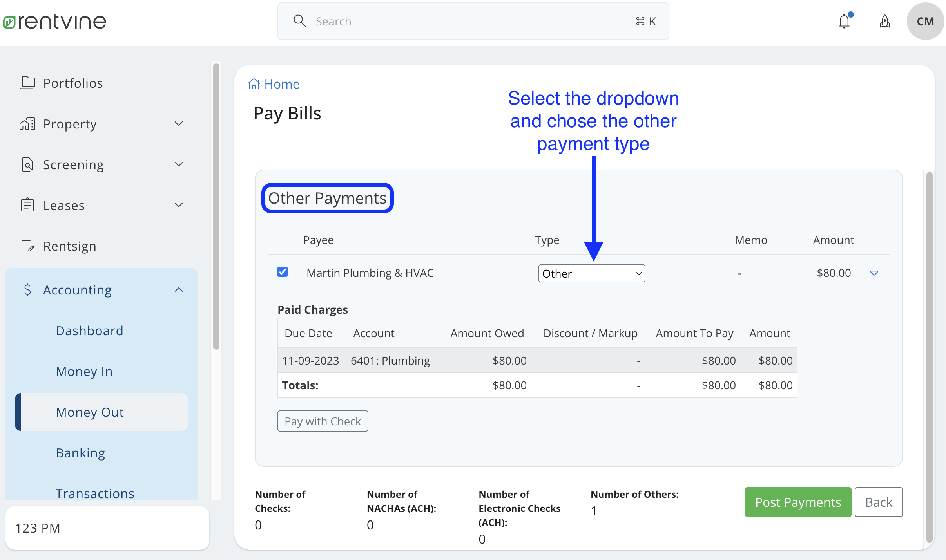Image resolution: width=946 pixels, height=560 pixels.
Task: Click the CM profile avatar
Action: point(925,21)
